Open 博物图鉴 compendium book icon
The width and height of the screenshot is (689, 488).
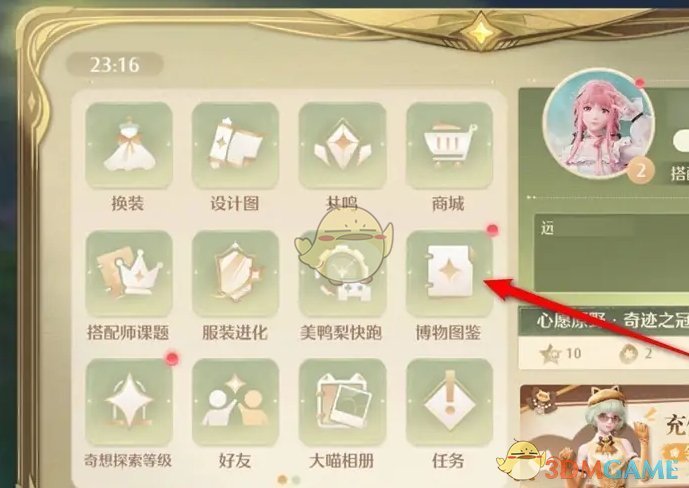pyautogui.click(x=449, y=273)
